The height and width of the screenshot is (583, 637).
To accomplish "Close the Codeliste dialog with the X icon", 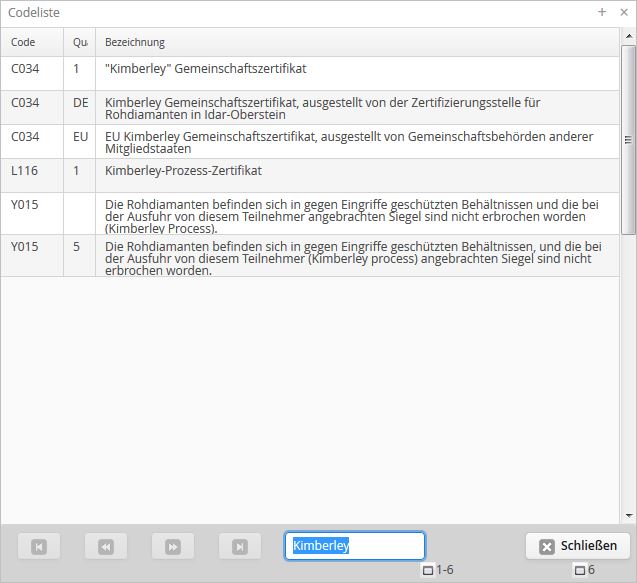I will (x=622, y=12).
